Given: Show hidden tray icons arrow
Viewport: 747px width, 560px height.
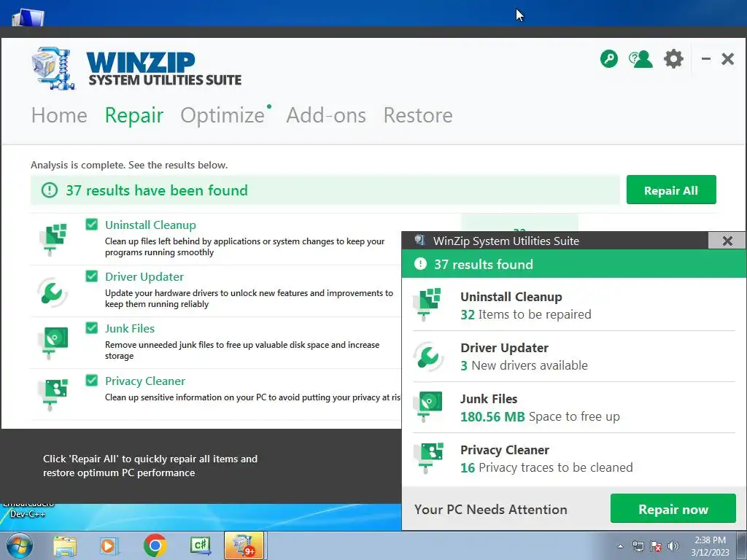Looking at the screenshot, I should [x=620, y=546].
